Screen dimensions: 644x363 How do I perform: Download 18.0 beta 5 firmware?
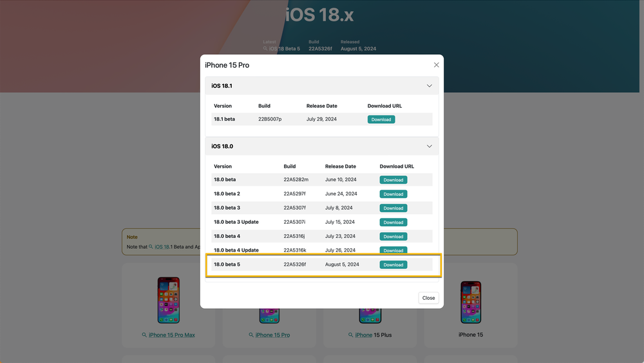[393, 264]
